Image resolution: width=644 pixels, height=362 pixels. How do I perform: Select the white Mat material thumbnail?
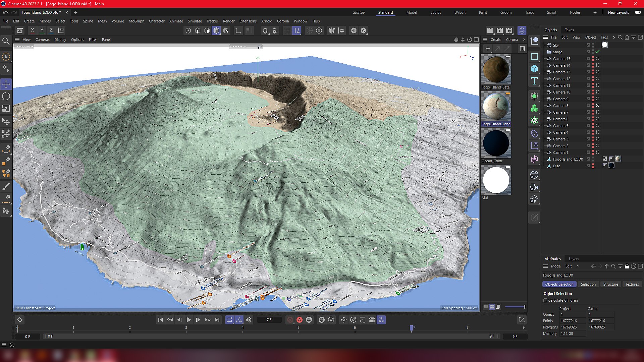pos(496,180)
